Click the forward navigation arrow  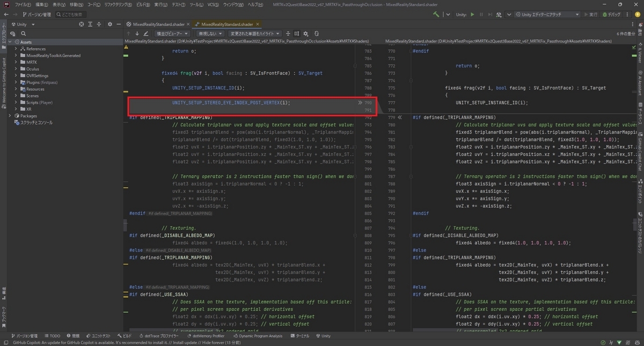(16, 14)
